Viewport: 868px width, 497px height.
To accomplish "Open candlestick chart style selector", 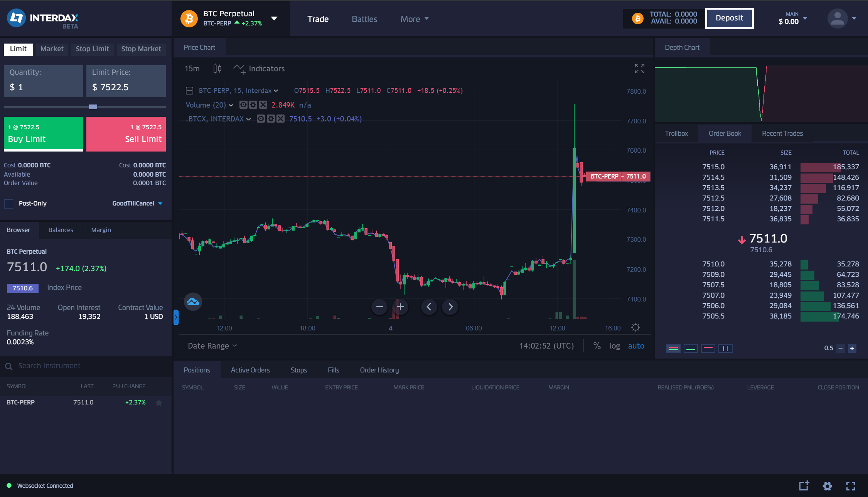I will point(217,69).
